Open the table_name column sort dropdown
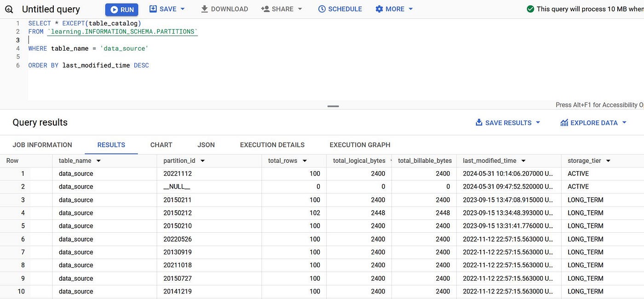Screen dimensions: 644x299 point(98,161)
